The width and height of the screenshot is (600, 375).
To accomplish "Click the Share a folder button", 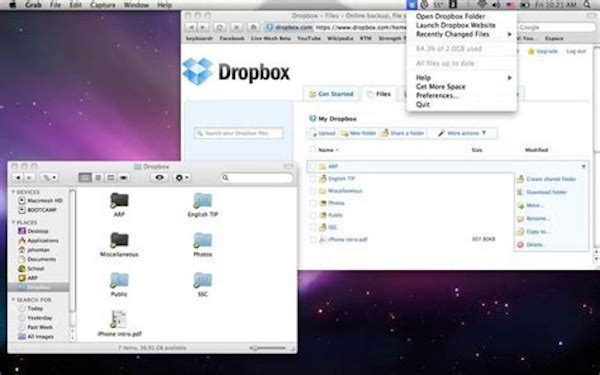I will coord(403,133).
